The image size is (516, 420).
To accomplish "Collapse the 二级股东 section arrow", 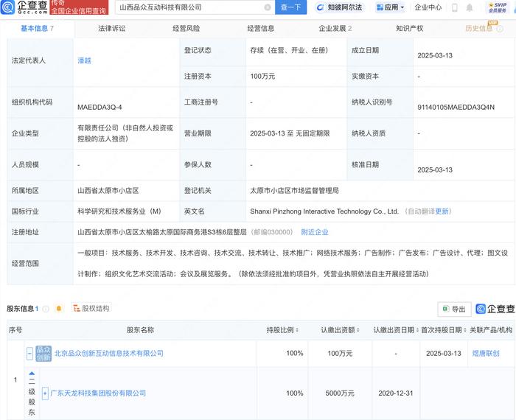I will (x=32, y=374).
